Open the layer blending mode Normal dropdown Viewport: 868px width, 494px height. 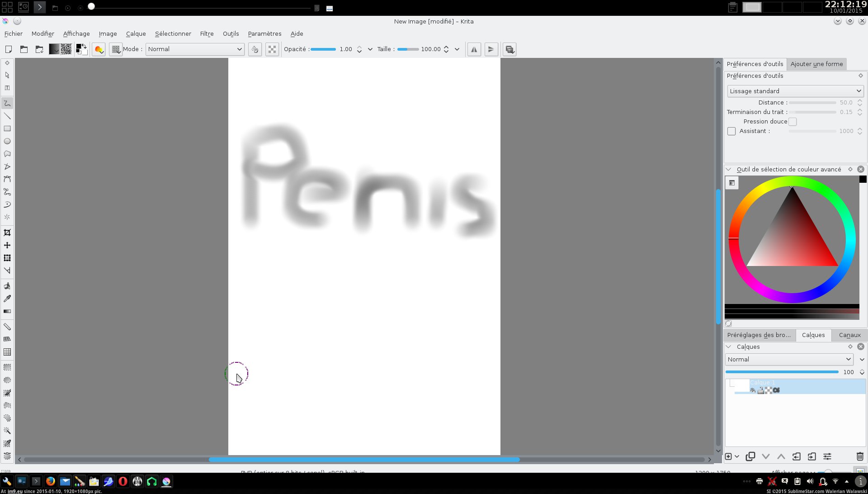tap(789, 359)
